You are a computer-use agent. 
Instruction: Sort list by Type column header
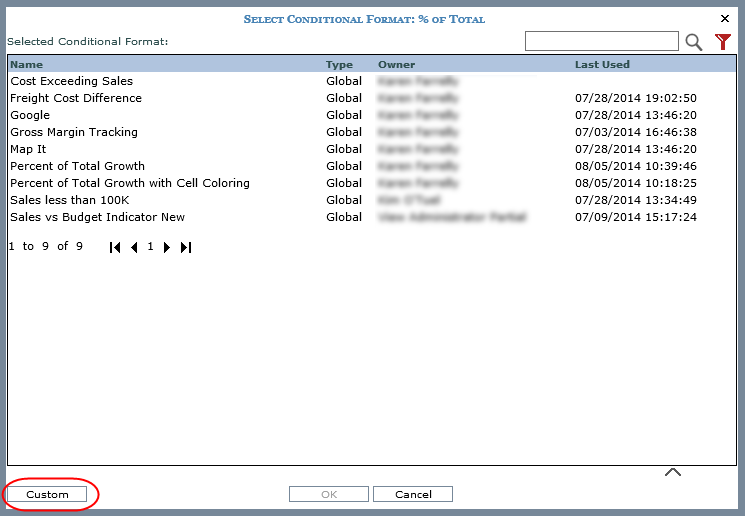[339, 65]
